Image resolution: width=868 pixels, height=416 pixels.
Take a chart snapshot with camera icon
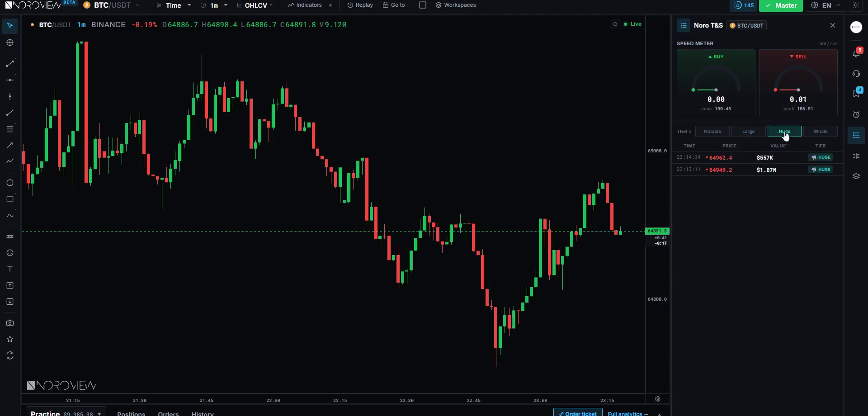pyautogui.click(x=10, y=323)
